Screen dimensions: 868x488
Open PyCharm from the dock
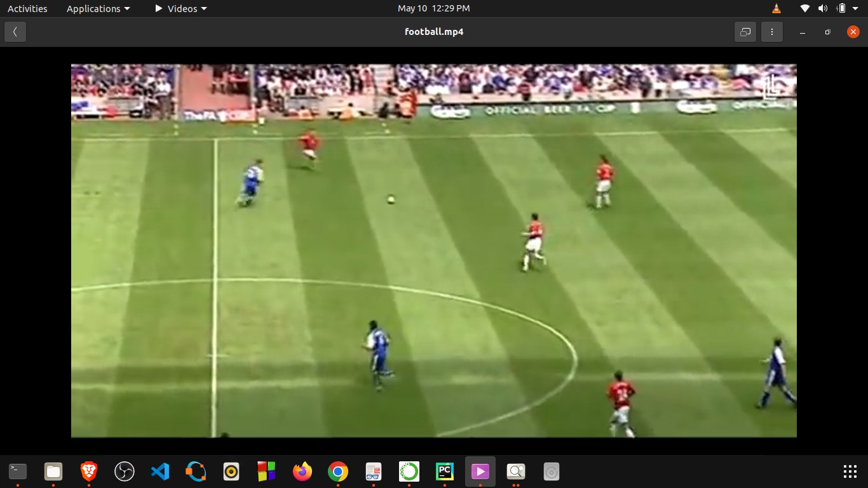pos(444,472)
